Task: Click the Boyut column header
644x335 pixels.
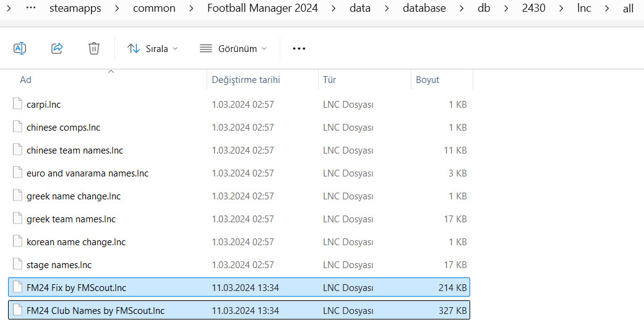Action: 427,80
